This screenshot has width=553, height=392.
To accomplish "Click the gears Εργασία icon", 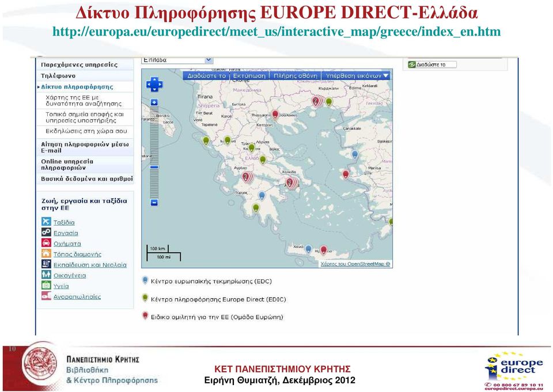I will pyautogui.click(x=46, y=232).
